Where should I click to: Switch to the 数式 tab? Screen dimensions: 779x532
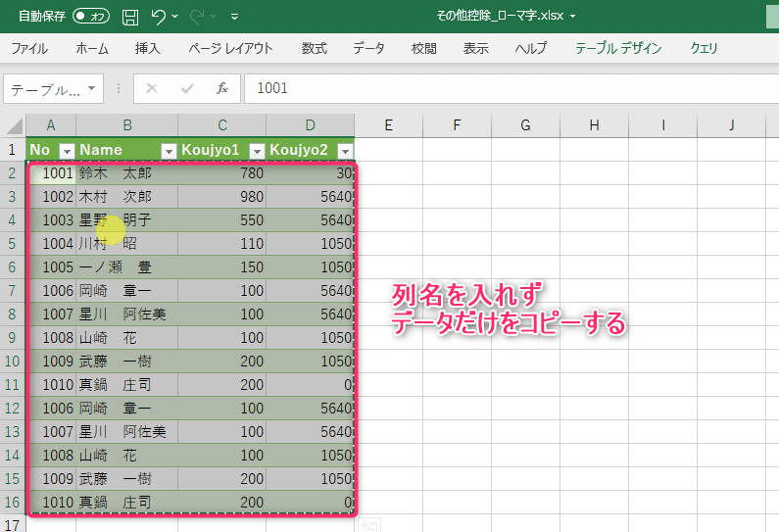coord(314,48)
